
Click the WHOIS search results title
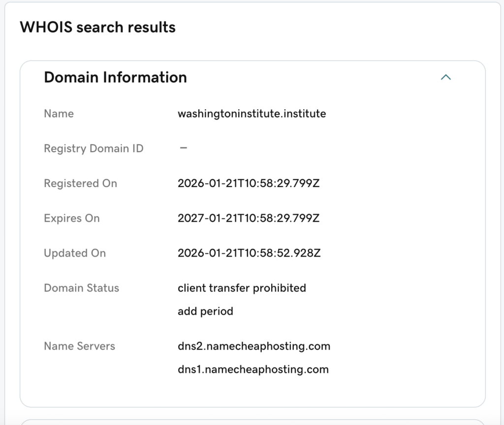click(97, 27)
